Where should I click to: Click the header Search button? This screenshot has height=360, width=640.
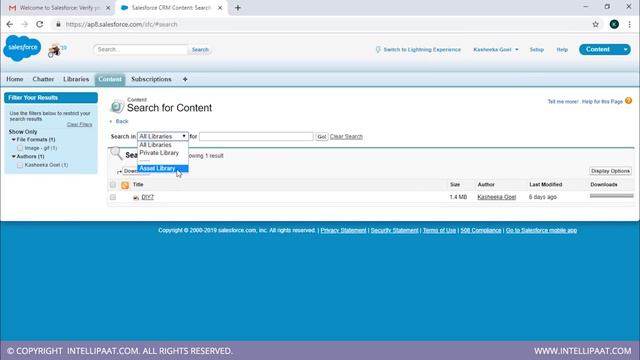coord(200,49)
